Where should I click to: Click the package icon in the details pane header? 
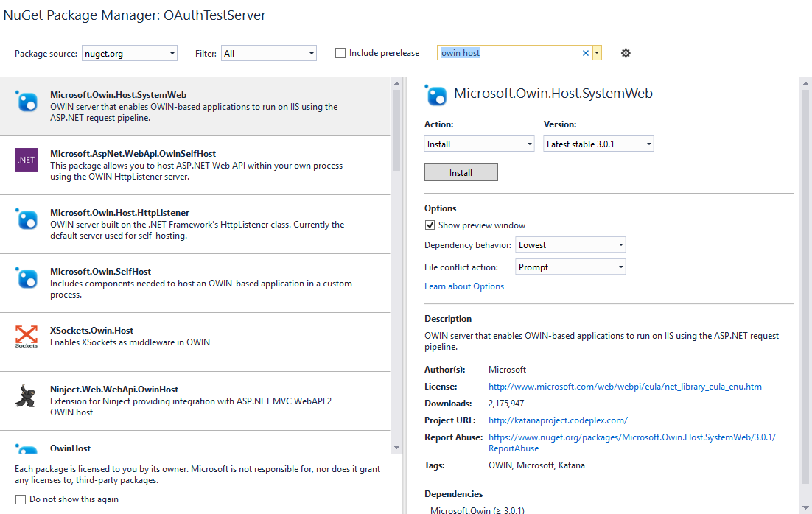tap(436, 95)
